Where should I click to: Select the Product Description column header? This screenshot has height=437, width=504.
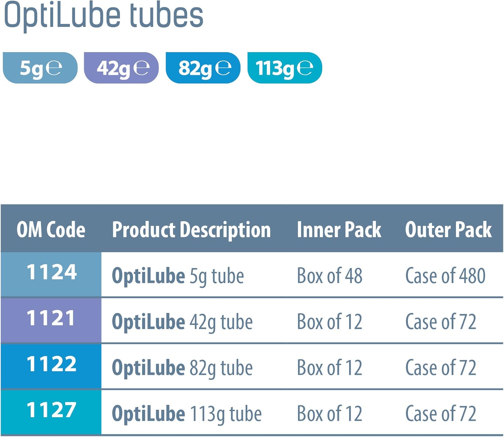tap(191, 230)
